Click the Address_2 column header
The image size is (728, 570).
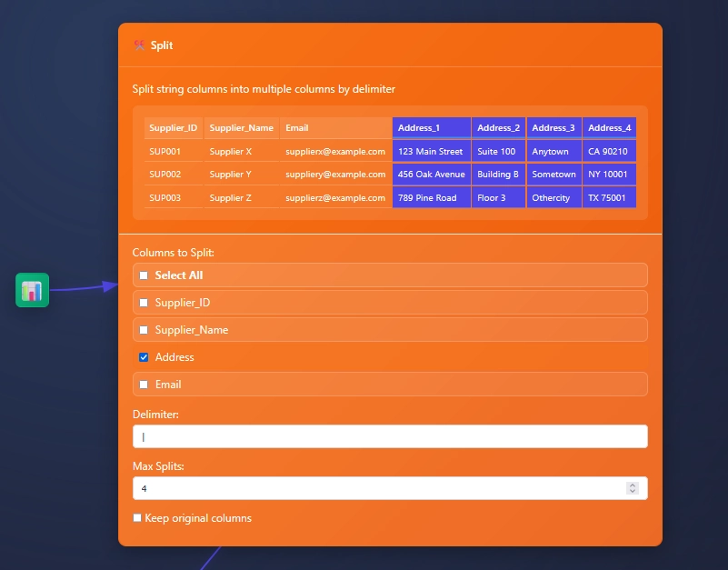(499, 128)
